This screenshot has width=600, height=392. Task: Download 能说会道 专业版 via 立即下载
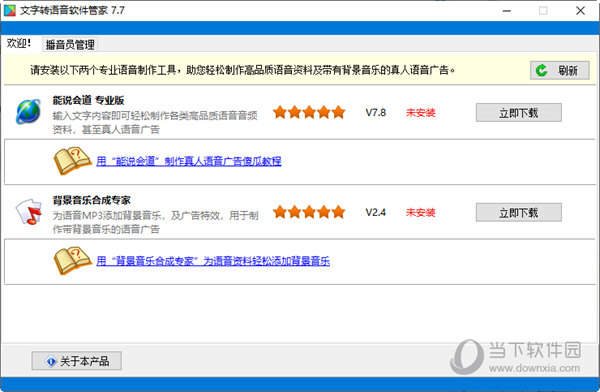pyautogui.click(x=518, y=113)
